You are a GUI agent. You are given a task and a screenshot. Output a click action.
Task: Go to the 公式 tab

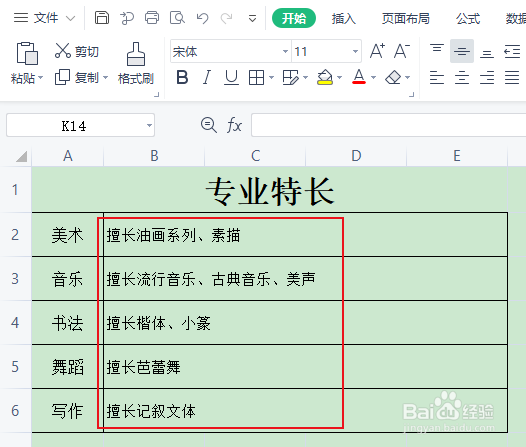click(x=468, y=18)
